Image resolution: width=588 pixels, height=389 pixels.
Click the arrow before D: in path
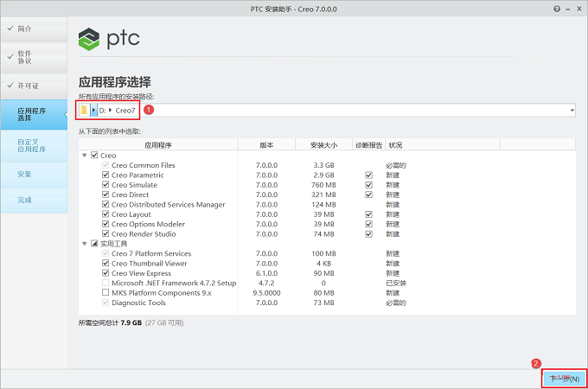click(x=93, y=110)
